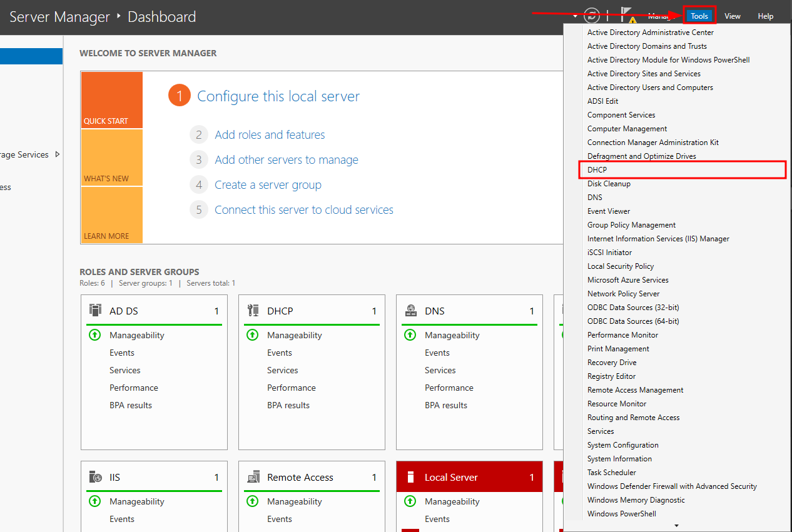Select the LEARN MORE tile
Image resolution: width=792 pixels, height=532 pixels.
pyautogui.click(x=112, y=215)
